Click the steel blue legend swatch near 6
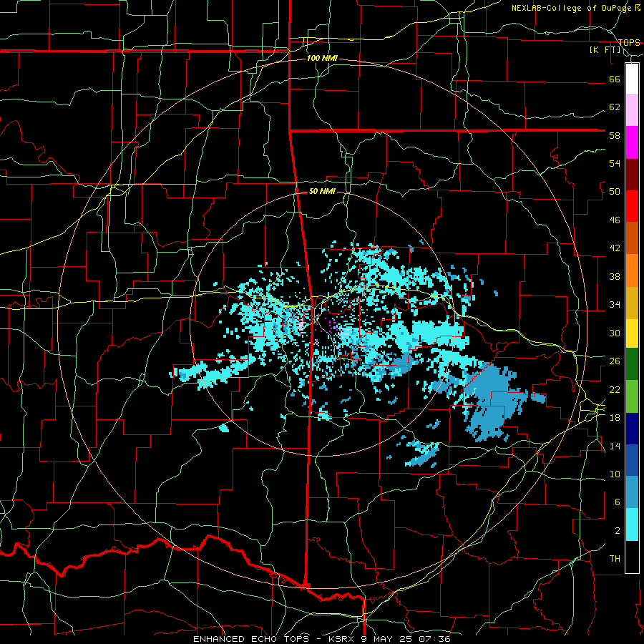The height and width of the screenshot is (644, 644). coord(632,492)
